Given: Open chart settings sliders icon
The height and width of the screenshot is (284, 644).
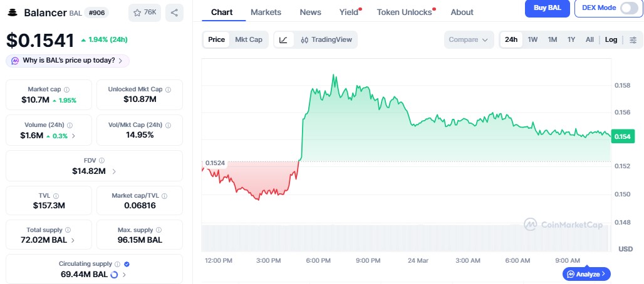Looking at the screenshot, I should coord(633,40).
